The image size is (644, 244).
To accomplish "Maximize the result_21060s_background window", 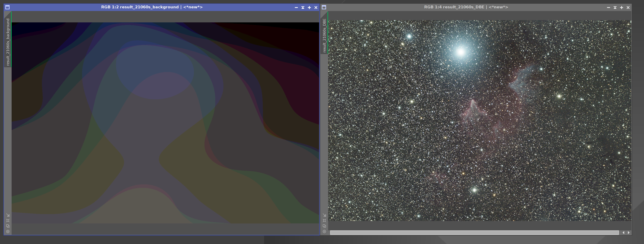I will 309,8.
